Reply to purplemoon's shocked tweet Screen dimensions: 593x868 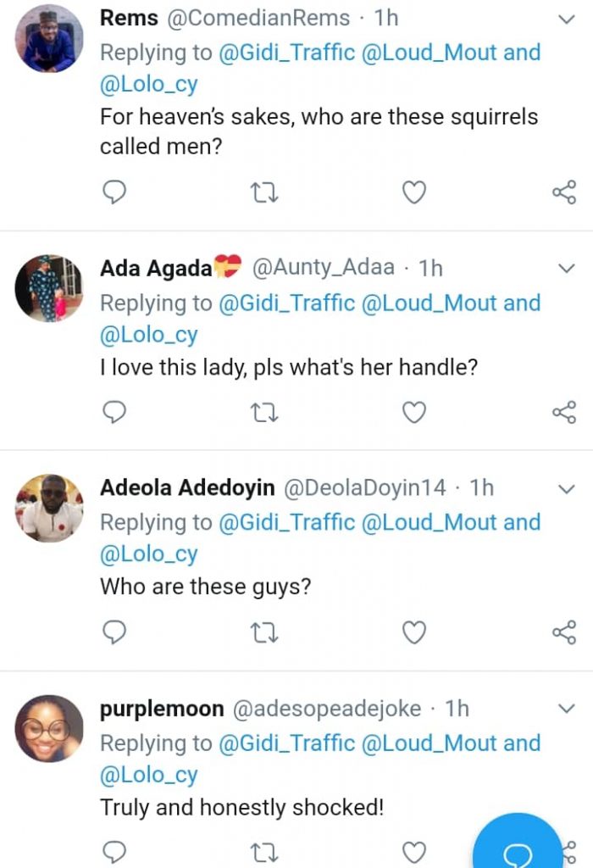(114, 851)
